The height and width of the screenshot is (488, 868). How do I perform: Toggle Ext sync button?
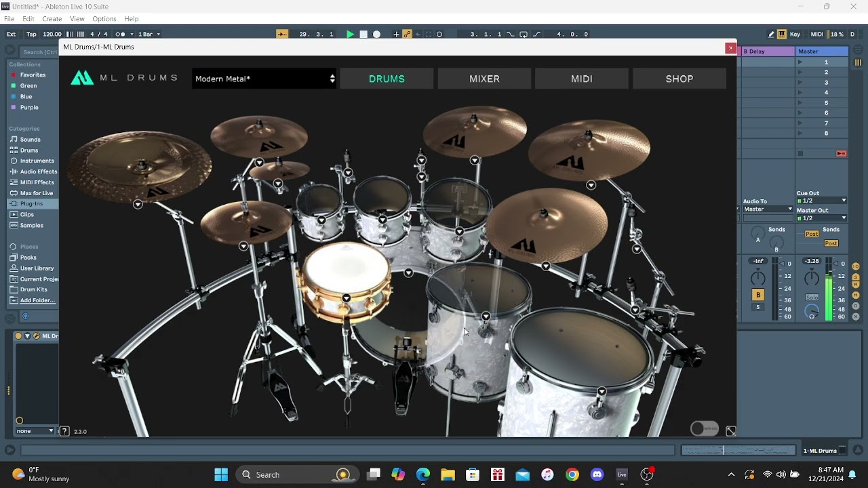click(x=12, y=34)
